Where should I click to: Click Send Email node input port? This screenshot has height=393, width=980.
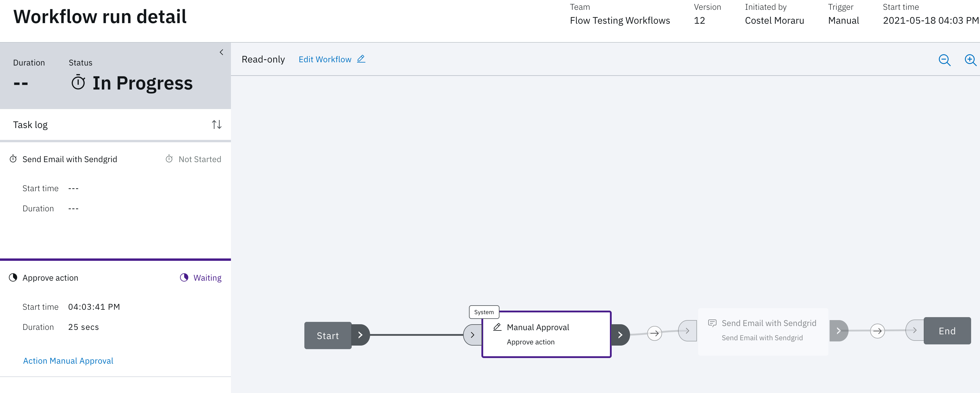(688, 330)
